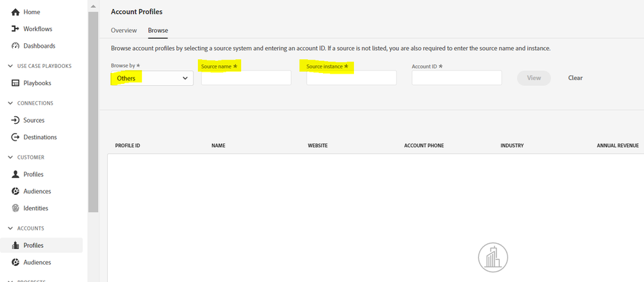This screenshot has width=644, height=282.
Task: Click the Sources arrow icon
Action: [x=15, y=120]
